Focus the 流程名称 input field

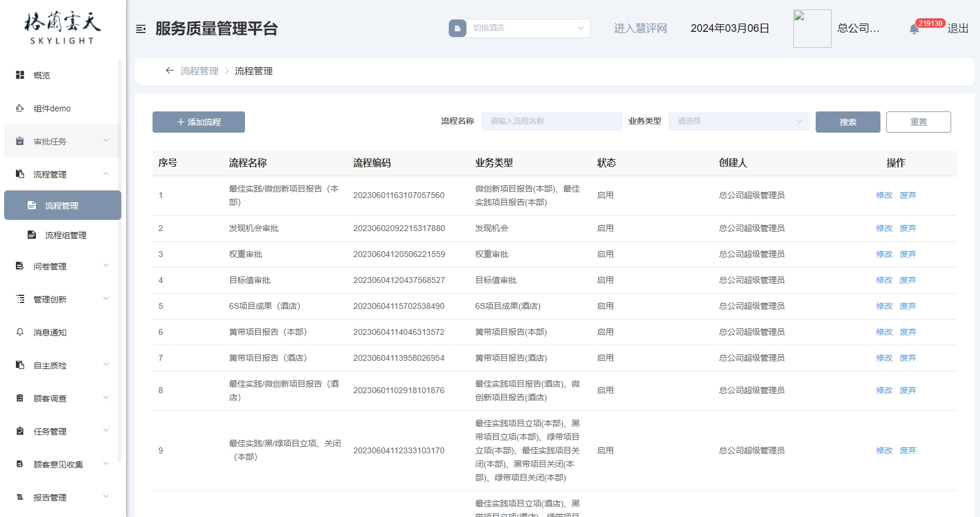pos(552,121)
